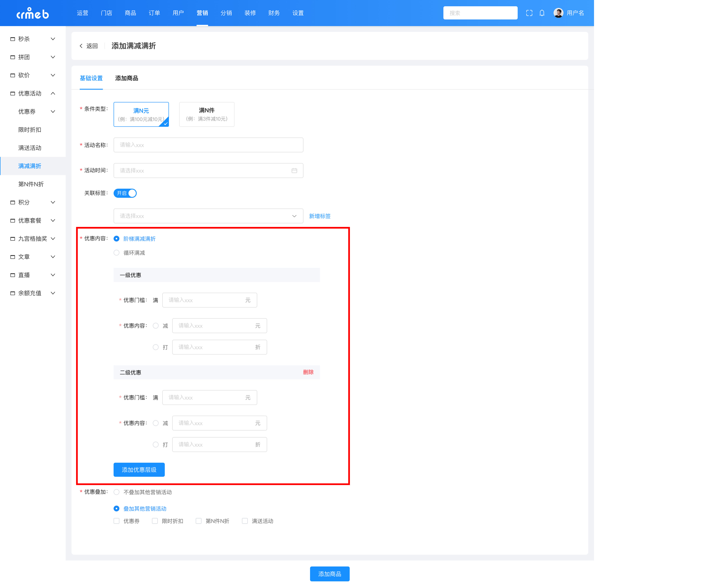Focus the 活动名称 input field
The height and width of the screenshot is (588, 706).
[208, 145]
